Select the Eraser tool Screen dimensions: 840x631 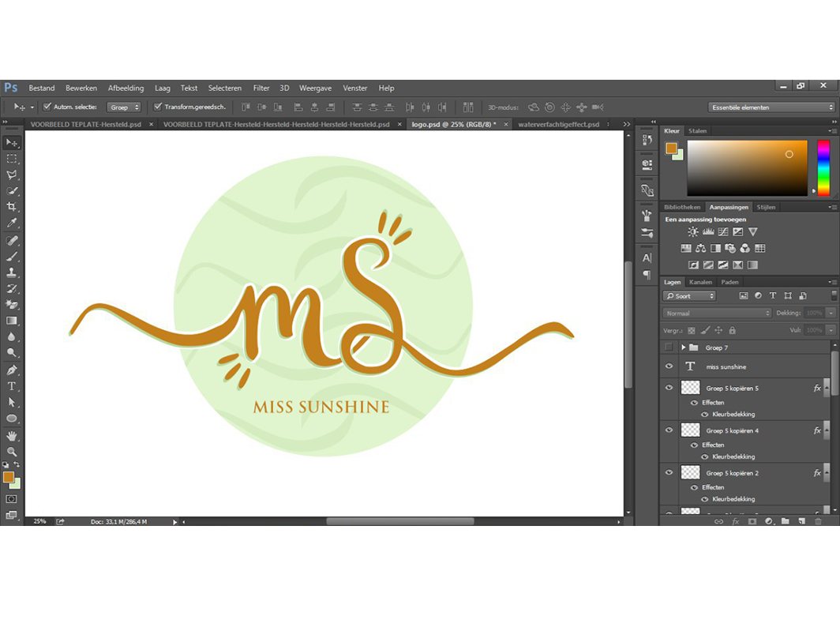pyautogui.click(x=12, y=305)
